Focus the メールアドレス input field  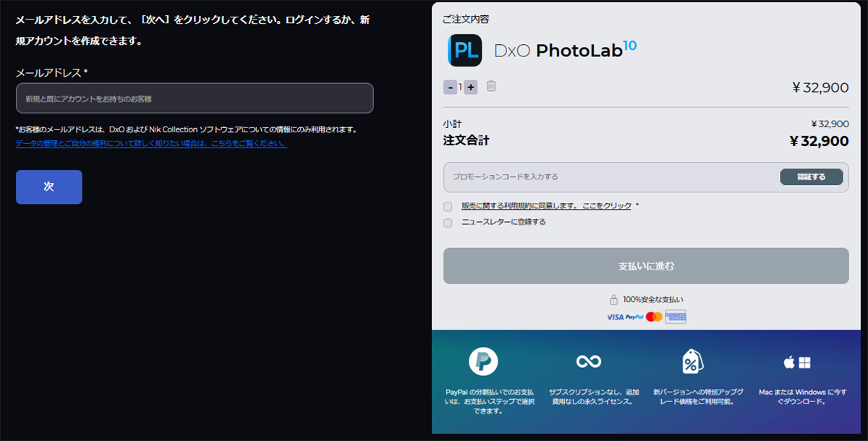point(195,98)
